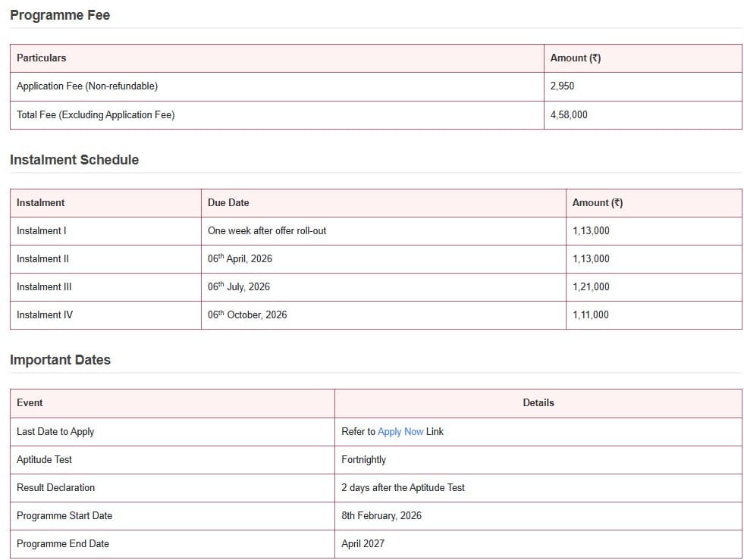
Task: Select the 1,21,000 Instalment III amount
Action: click(x=591, y=287)
